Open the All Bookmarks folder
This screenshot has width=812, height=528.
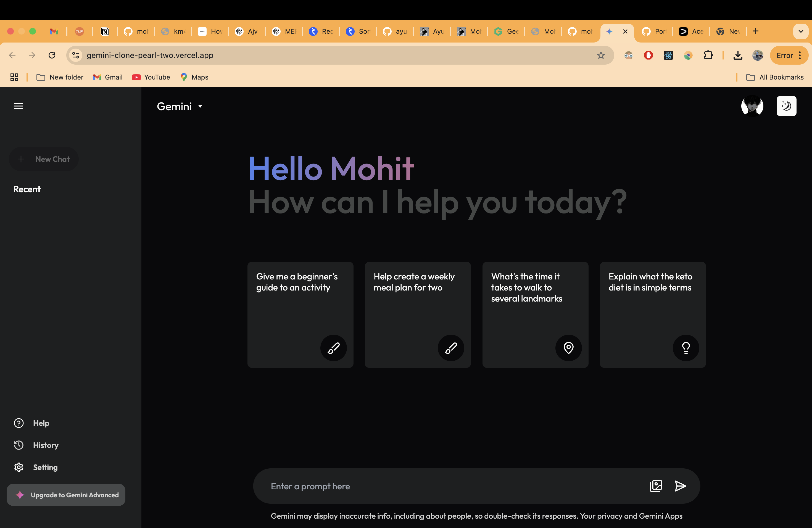(x=774, y=77)
